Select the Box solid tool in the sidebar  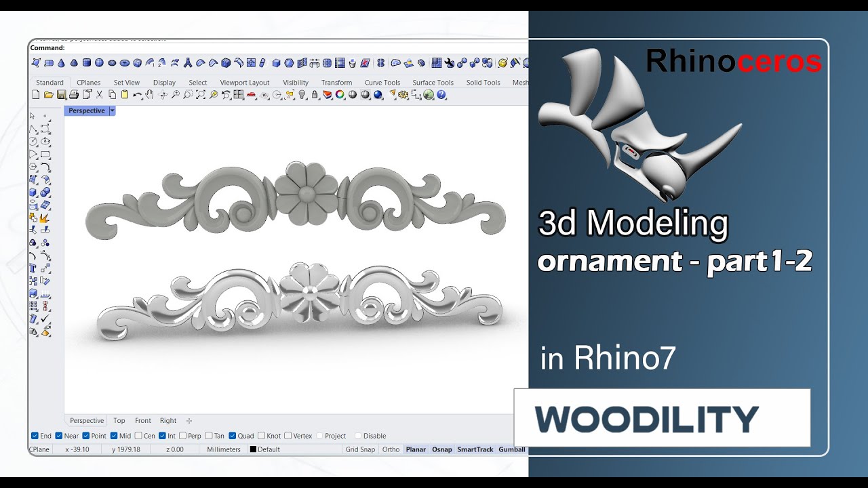(x=33, y=192)
